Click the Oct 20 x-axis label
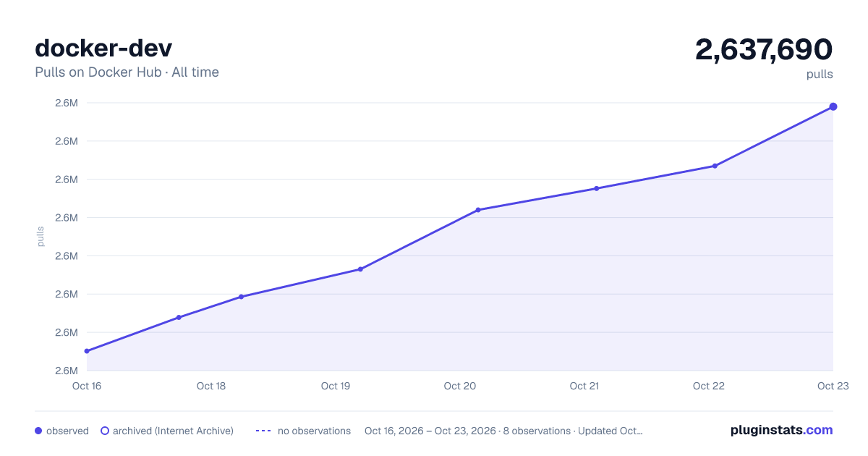Viewport: 868px width, 456px height. point(460,386)
